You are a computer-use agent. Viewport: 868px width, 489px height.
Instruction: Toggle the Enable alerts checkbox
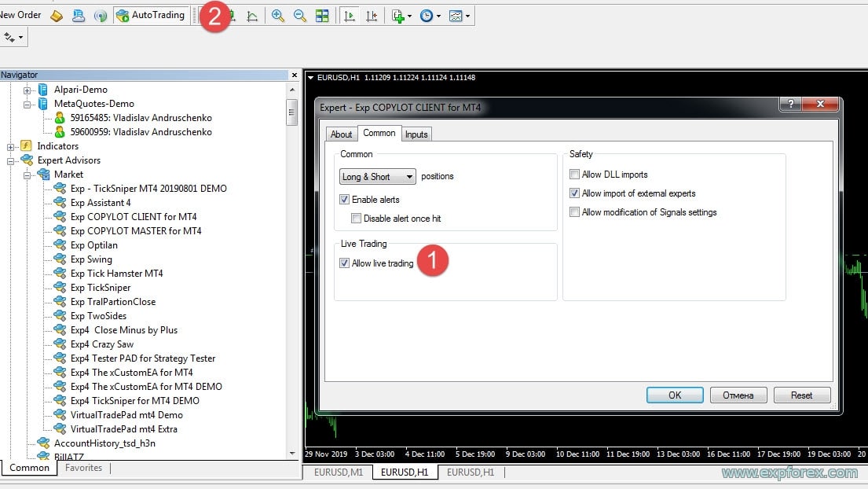pos(344,200)
